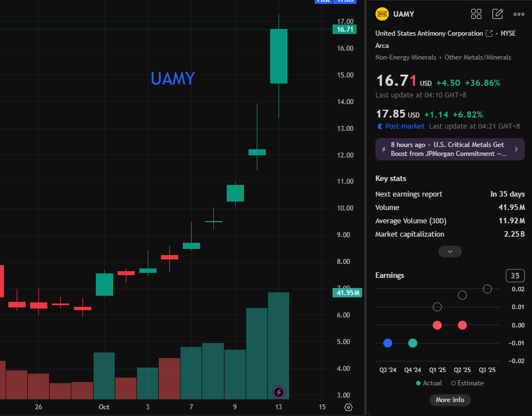Click the Q3 '24 blue earnings dot
Screen dimensions: 532x416
point(388,343)
